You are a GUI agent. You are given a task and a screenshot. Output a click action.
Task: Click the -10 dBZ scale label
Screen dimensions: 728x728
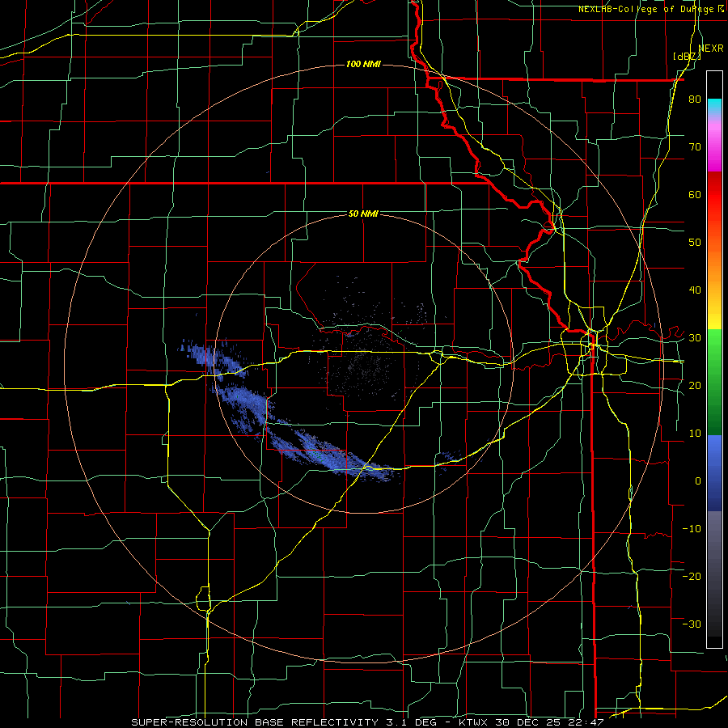692,528
